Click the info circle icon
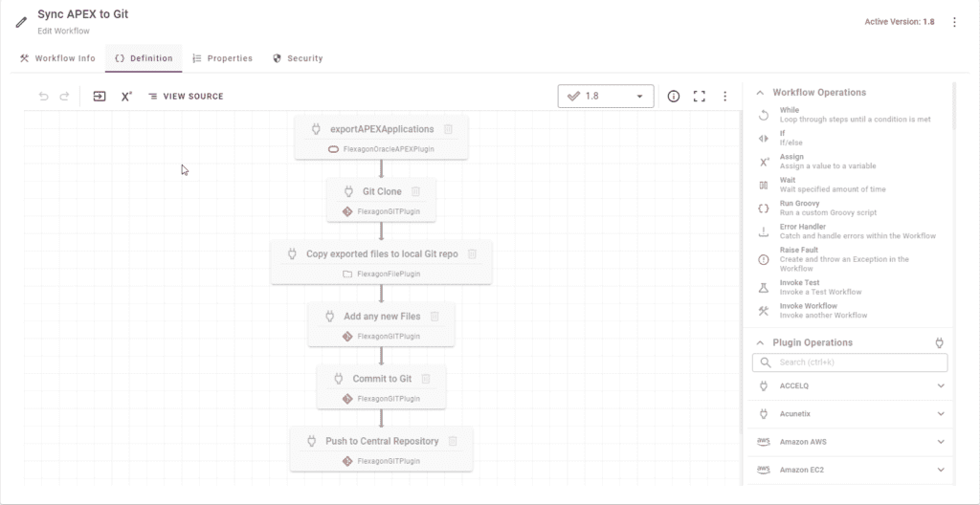The width and height of the screenshot is (980, 505). 673,97
